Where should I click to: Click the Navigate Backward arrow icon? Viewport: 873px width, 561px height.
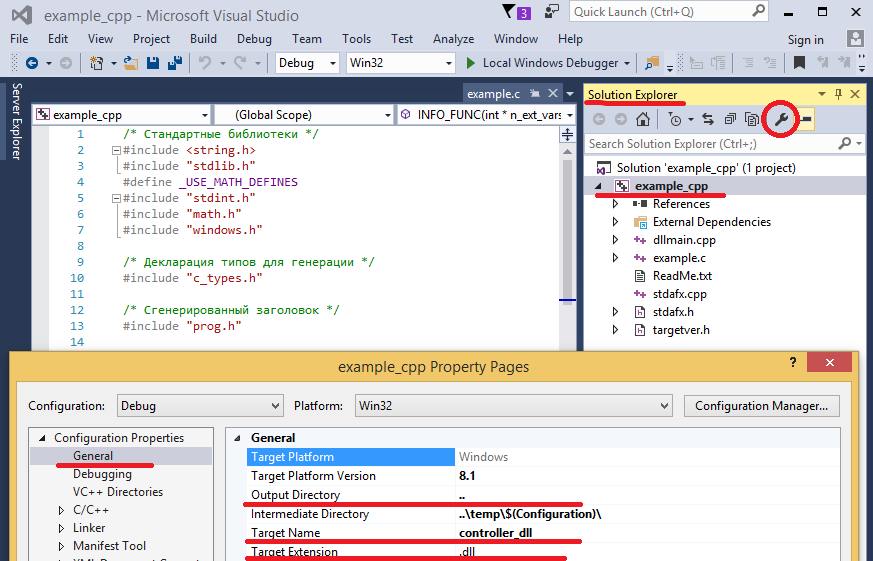31,63
